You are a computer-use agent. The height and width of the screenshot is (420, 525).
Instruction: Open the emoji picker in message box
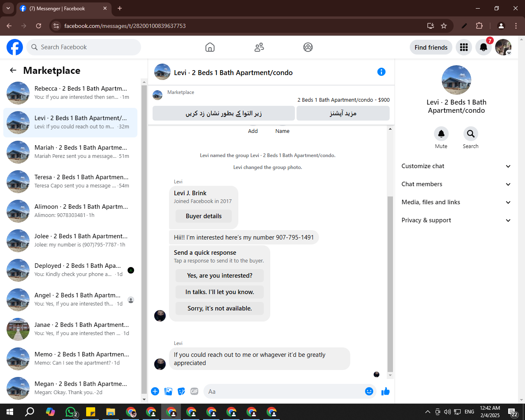point(369,391)
